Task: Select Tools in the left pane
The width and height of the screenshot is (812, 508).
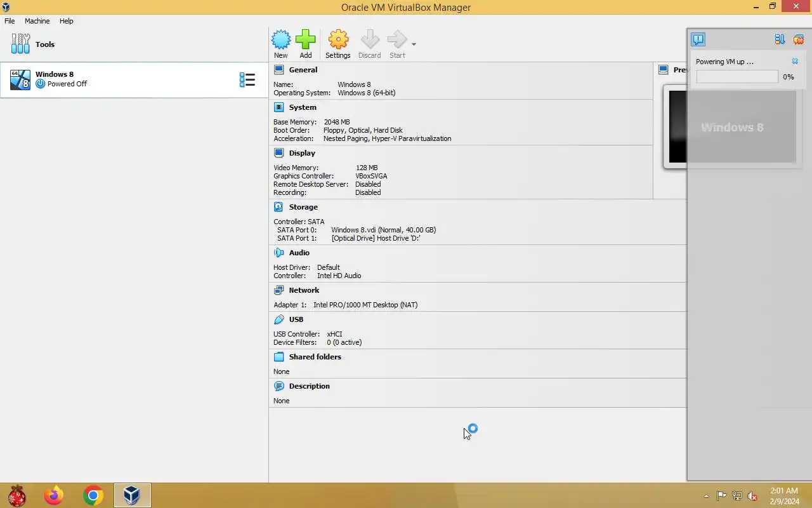Action: pyautogui.click(x=134, y=44)
